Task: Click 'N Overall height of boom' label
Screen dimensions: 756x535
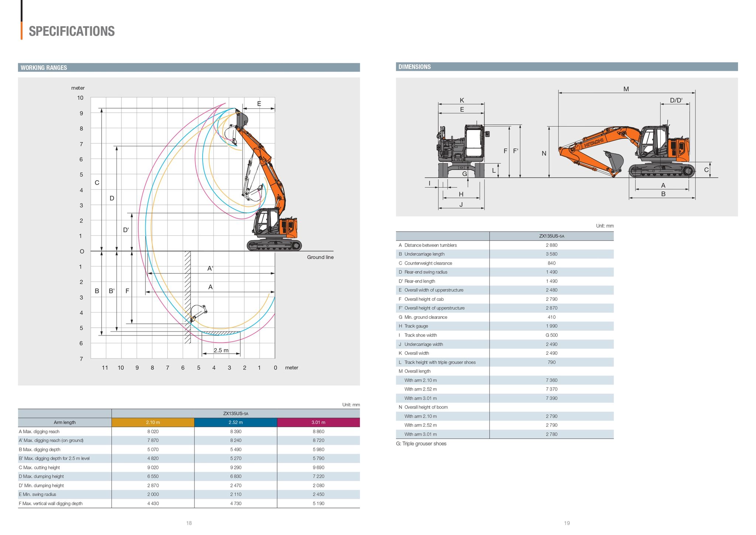Action: tap(423, 408)
